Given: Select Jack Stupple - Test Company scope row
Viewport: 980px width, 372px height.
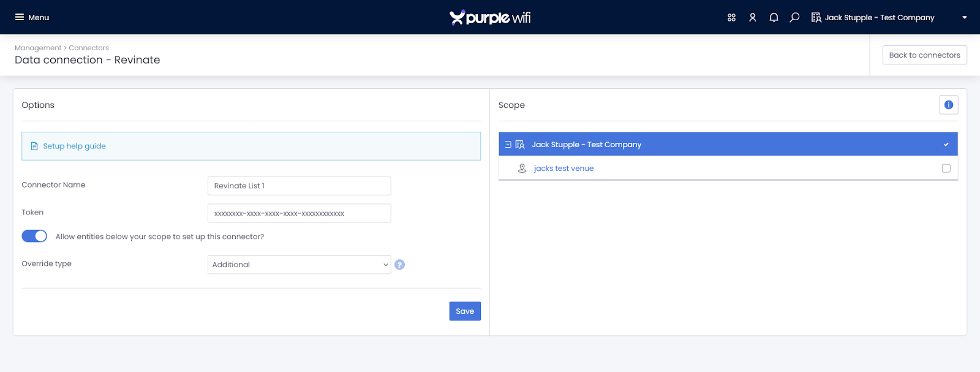Looking at the screenshot, I should pyautogui.click(x=728, y=145).
